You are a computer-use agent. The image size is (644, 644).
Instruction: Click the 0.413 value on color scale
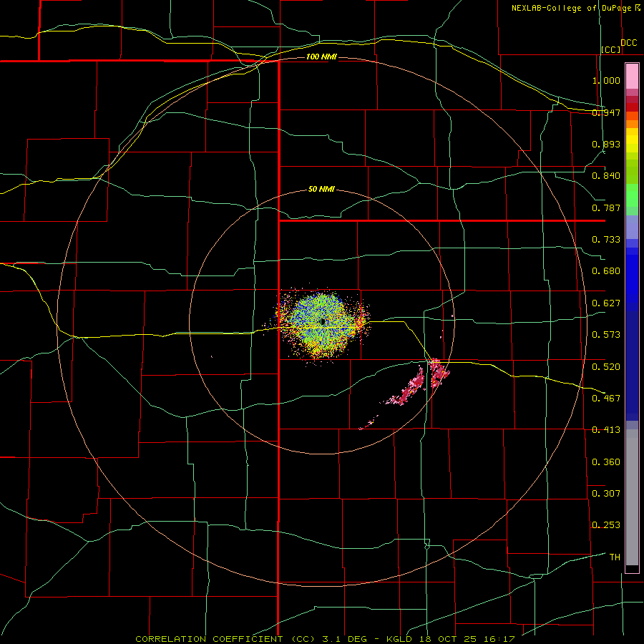606,430
